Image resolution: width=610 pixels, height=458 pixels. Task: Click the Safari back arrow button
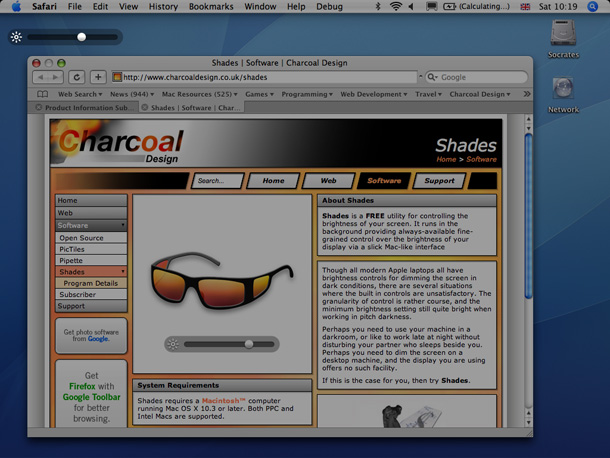click(40, 77)
